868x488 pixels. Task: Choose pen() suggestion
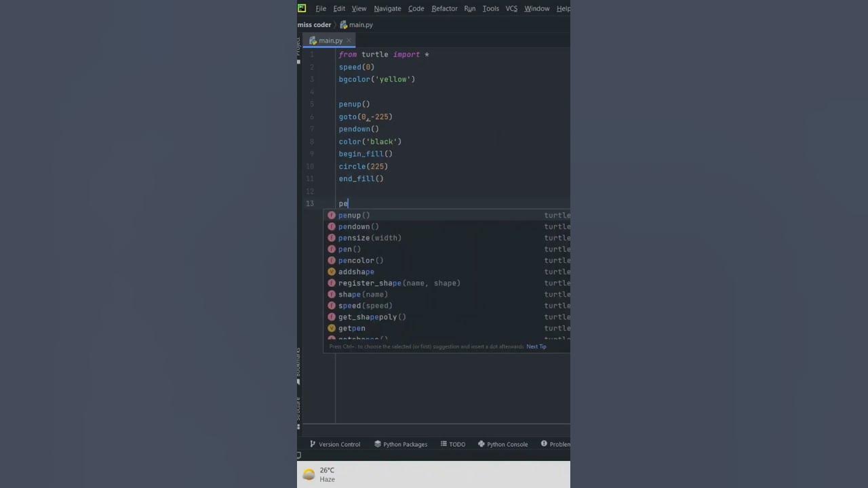[x=448, y=249]
